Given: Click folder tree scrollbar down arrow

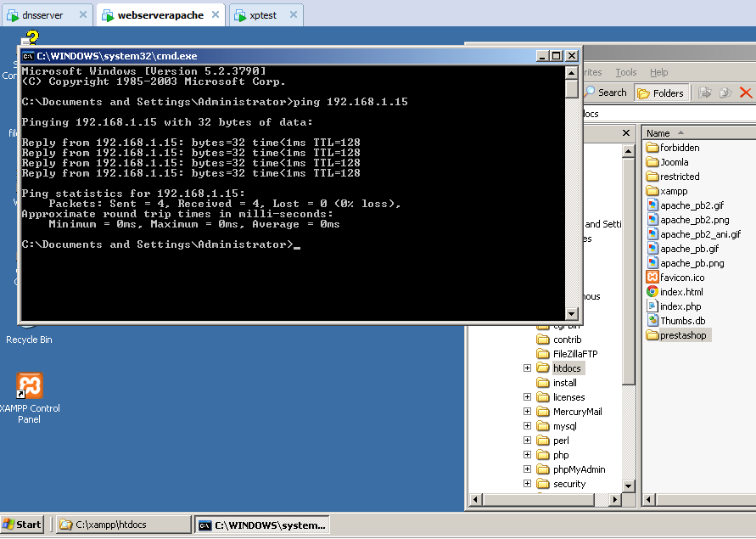Looking at the screenshot, I should coord(628,486).
